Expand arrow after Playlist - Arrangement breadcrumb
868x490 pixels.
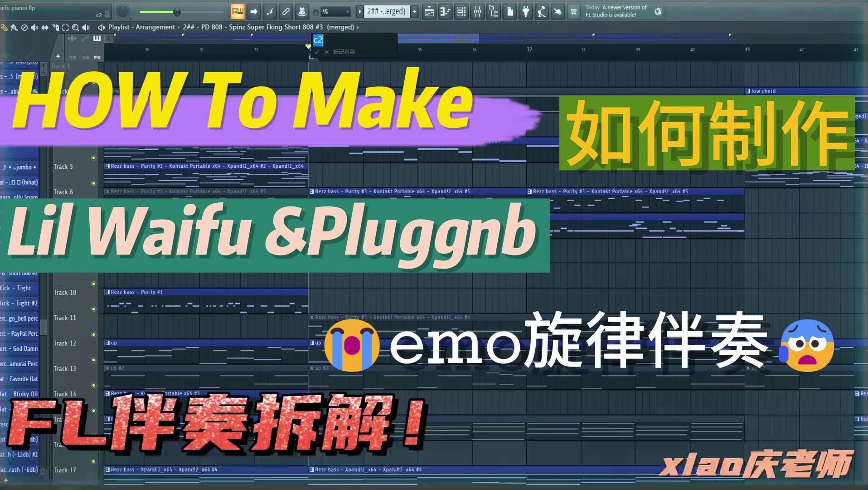pyautogui.click(x=179, y=27)
